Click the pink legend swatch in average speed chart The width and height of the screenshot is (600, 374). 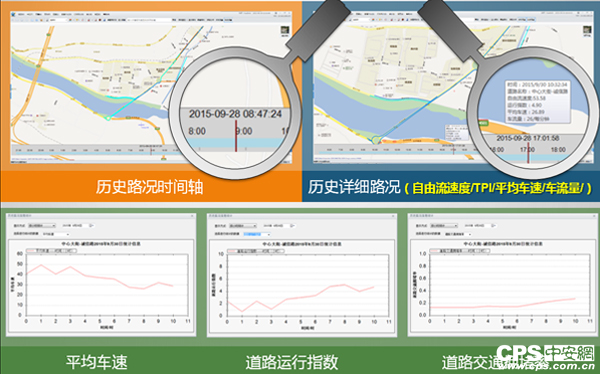click(31, 251)
